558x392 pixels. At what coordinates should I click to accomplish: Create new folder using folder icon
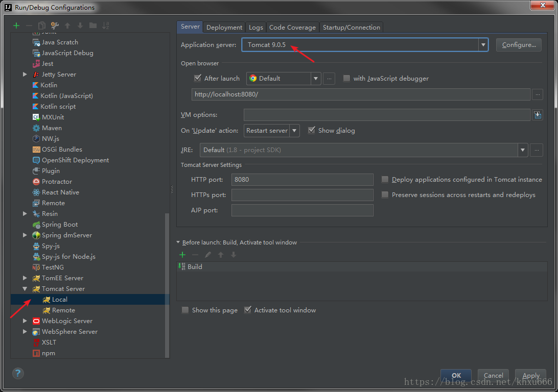[x=93, y=25]
